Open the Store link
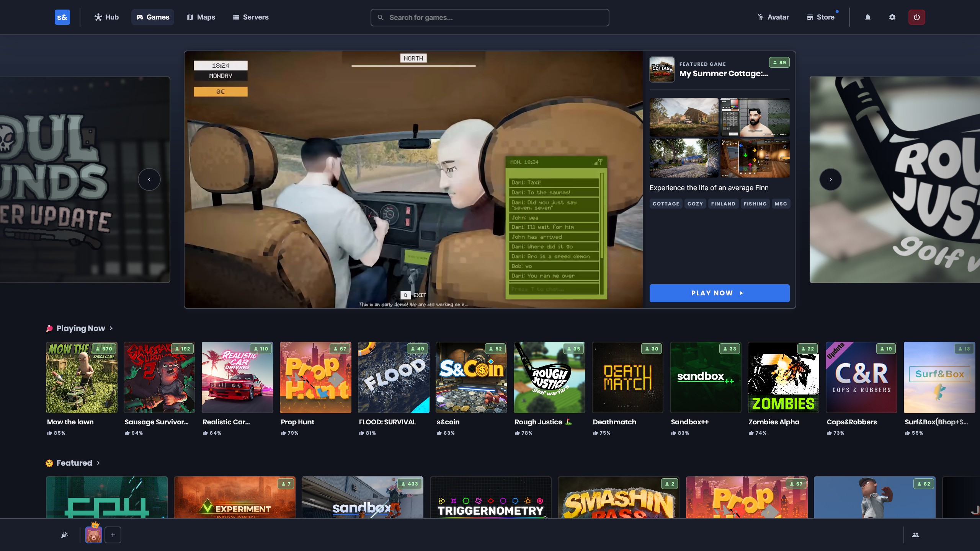 tap(820, 17)
